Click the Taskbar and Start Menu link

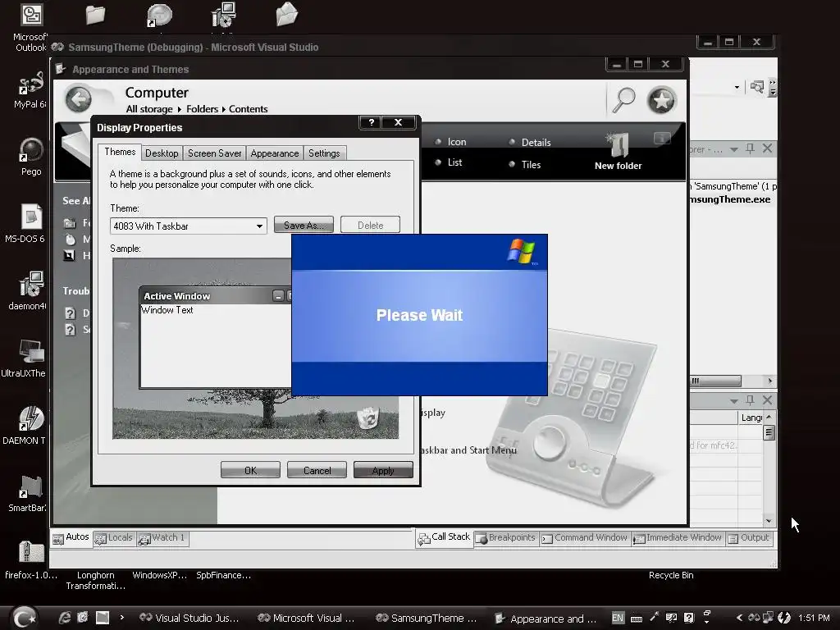coord(468,450)
